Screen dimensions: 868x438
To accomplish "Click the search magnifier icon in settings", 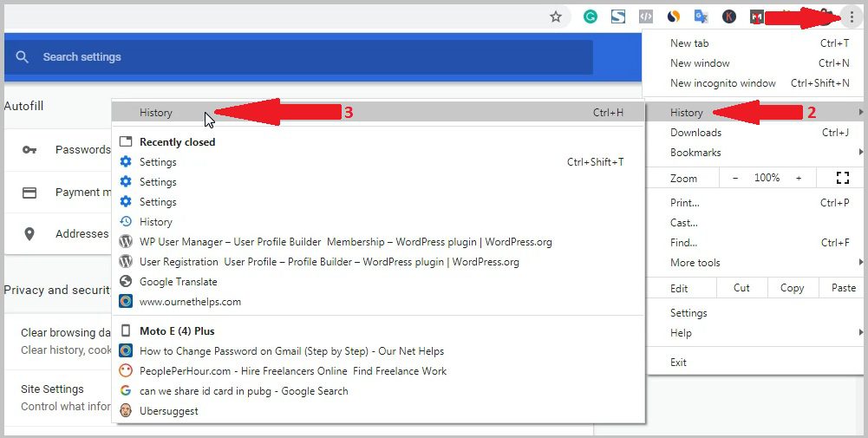I will coord(23,56).
